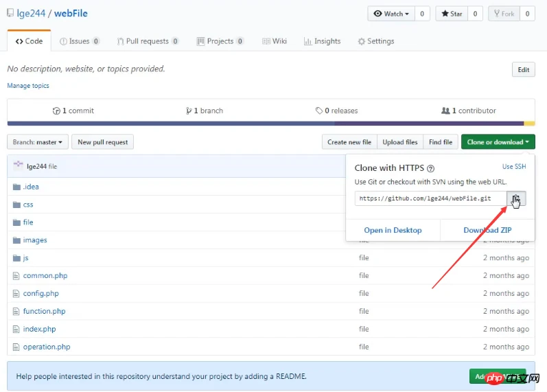Expand the Clone or download menu
Viewport: 547px width, 392px height.
[x=498, y=142]
